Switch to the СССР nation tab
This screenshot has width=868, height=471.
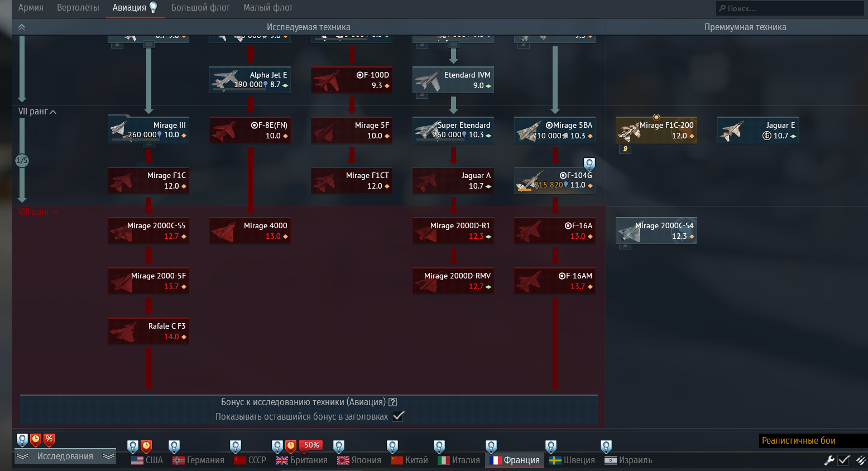coord(250,460)
